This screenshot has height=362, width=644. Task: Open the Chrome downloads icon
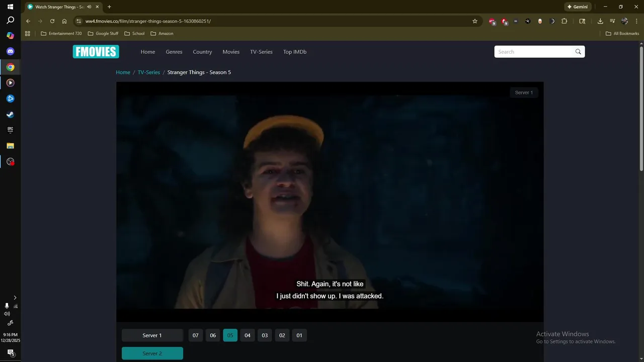[x=600, y=21]
